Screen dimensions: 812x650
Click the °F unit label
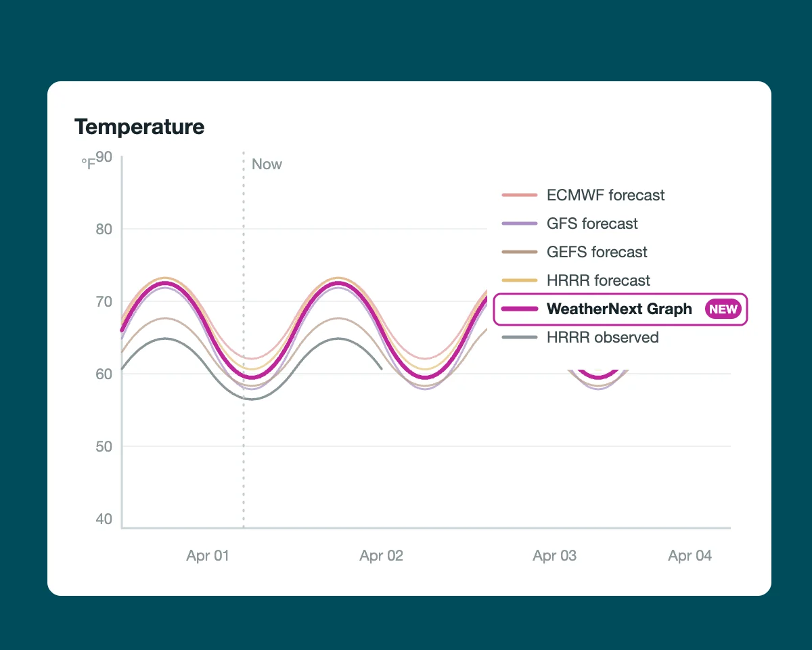pos(88,163)
